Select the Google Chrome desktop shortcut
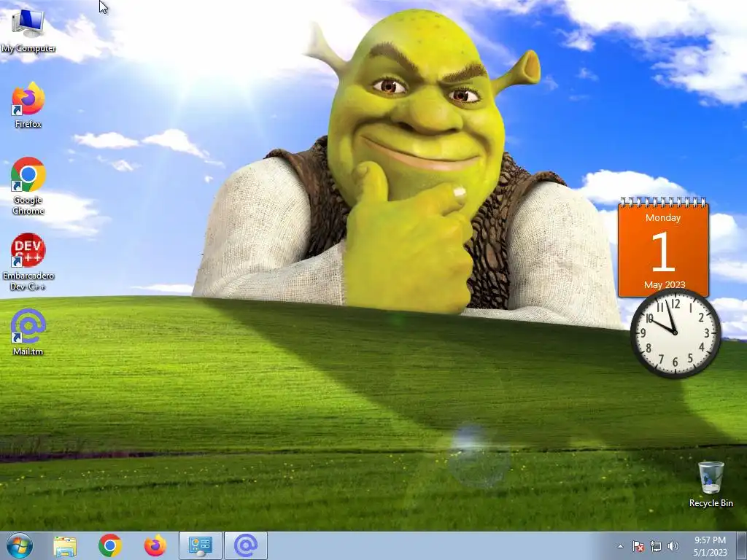The height and width of the screenshot is (560, 747). click(28, 186)
